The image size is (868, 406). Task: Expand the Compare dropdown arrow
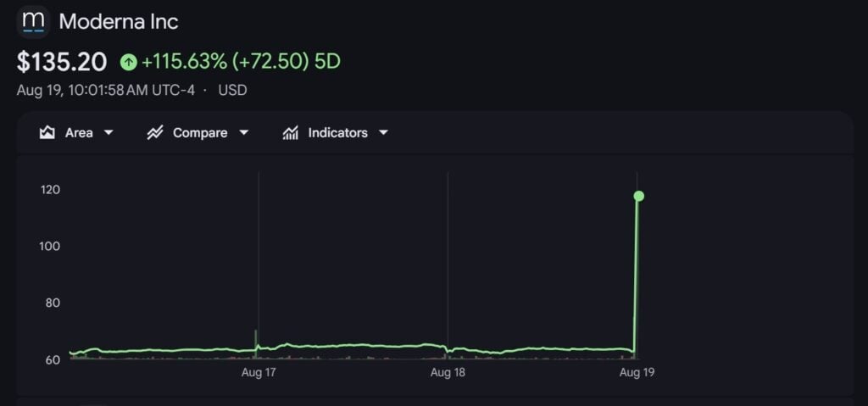(x=243, y=133)
